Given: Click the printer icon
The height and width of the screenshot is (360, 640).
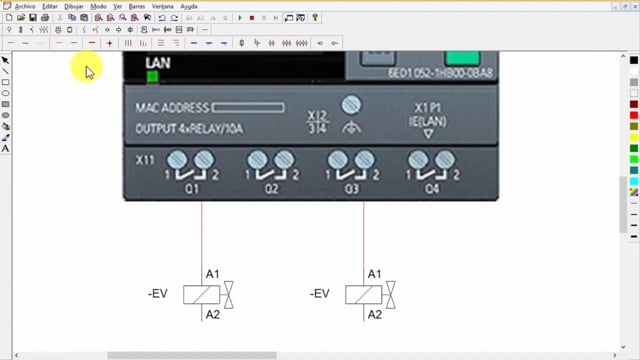Looking at the screenshot, I should 45,18.
